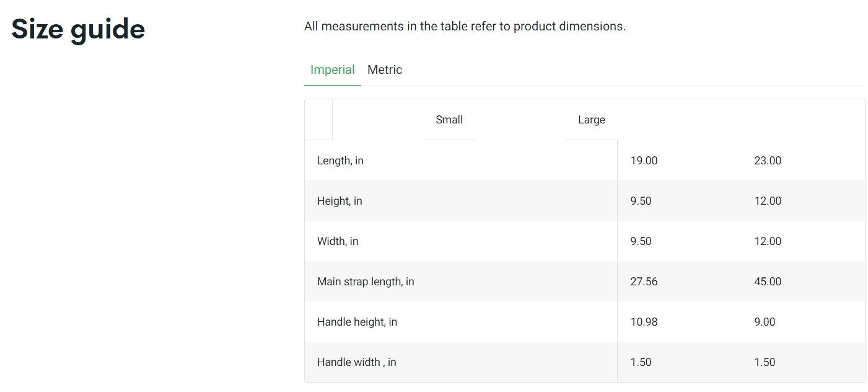Select the Large width value 12.00
This screenshot has width=868, height=392.
click(768, 241)
